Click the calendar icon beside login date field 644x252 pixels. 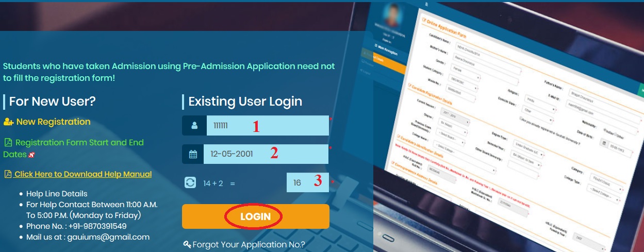pyautogui.click(x=193, y=154)
